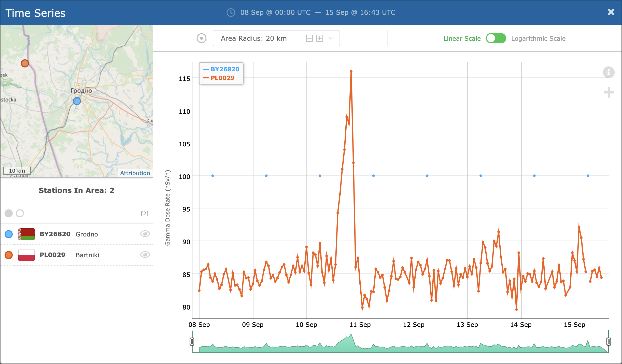Click the Belarus flag icon for BY26820

(26, 234)
